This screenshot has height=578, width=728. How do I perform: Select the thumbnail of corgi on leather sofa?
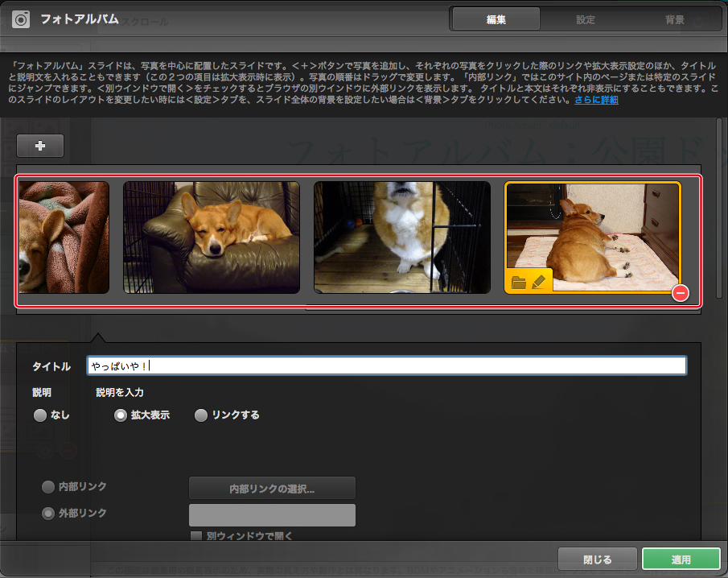[212, 237]
